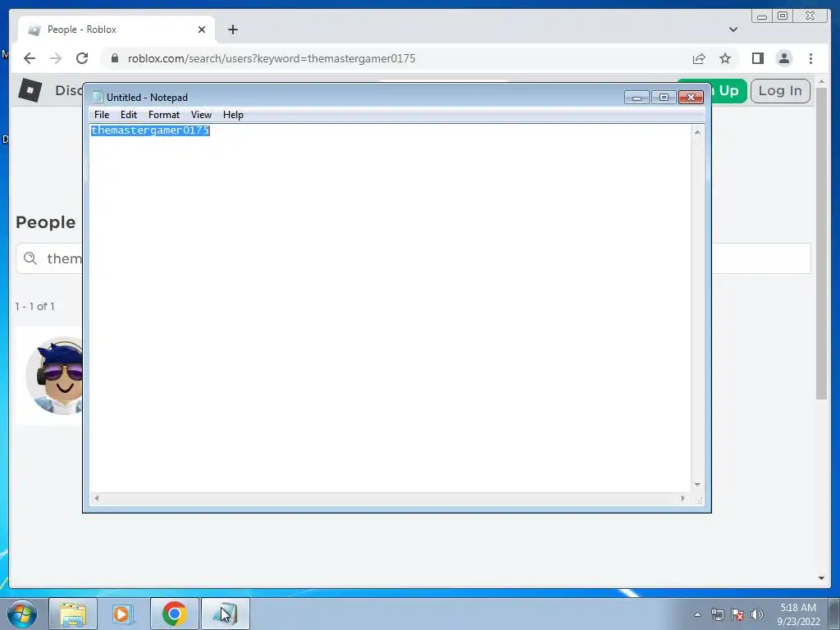Close the Notepad window
This screenshot has width=840, height=630.
tap(691, 98)
